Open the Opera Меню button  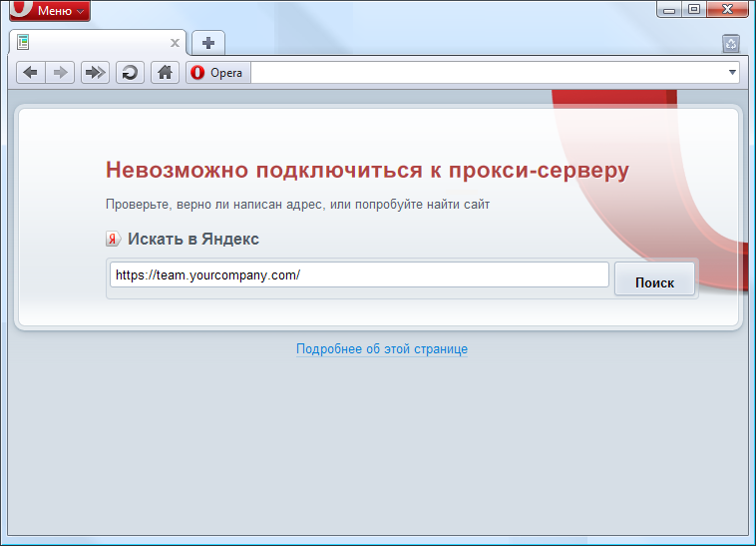click(50, 10)
